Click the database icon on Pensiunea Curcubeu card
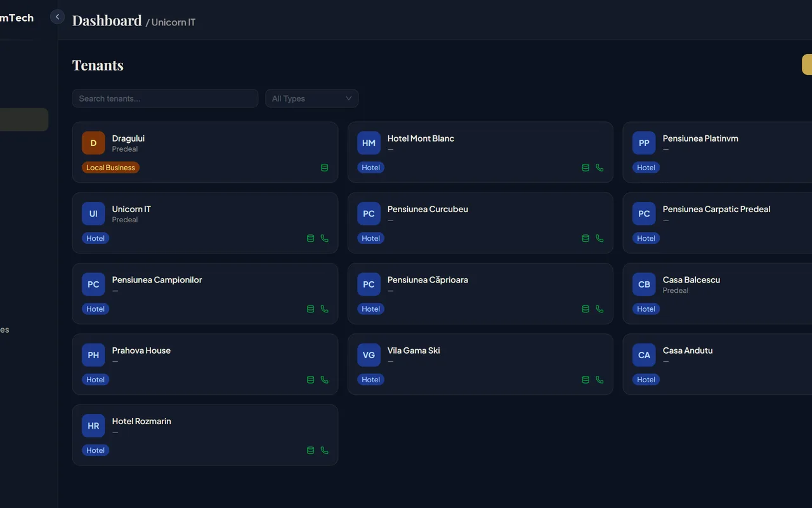 pos(586,238)
